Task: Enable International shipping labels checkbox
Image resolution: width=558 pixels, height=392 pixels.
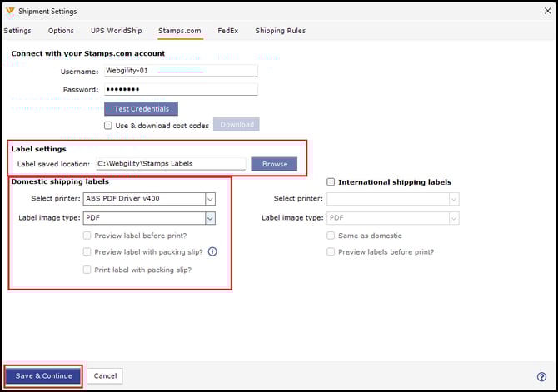Action: point(331,182)
